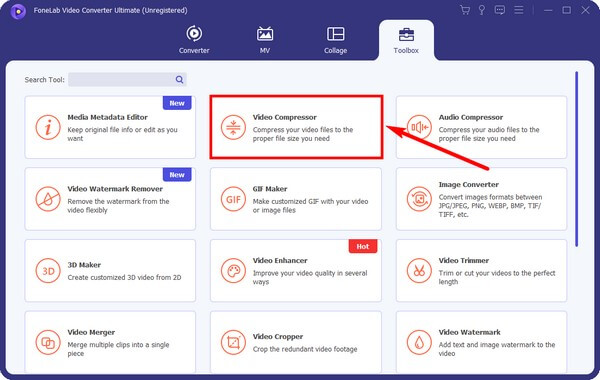Open the hamburger menu icon
Screen dimensions: 600x380
518,10
